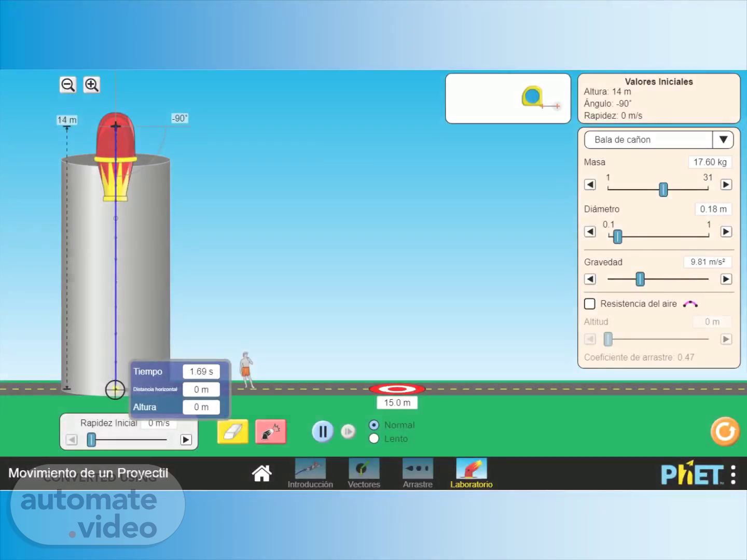Click the yellow eraser button
This screenshot has width=747, height=560.
pyautogui.click(x=232, y=431)
